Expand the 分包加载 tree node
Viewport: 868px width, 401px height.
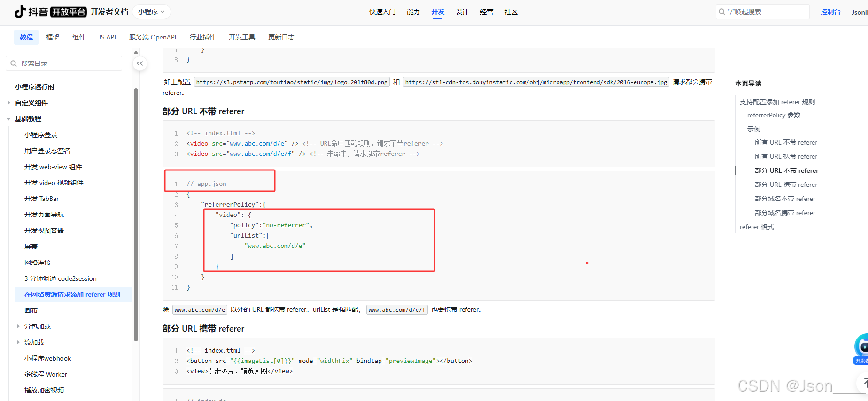(18, 326)
